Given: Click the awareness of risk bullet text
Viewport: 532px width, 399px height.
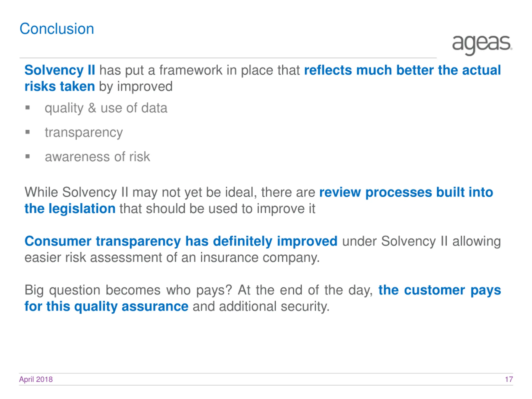Looking at the screenshot, I should pyautogui.click(x=97, y=157).
